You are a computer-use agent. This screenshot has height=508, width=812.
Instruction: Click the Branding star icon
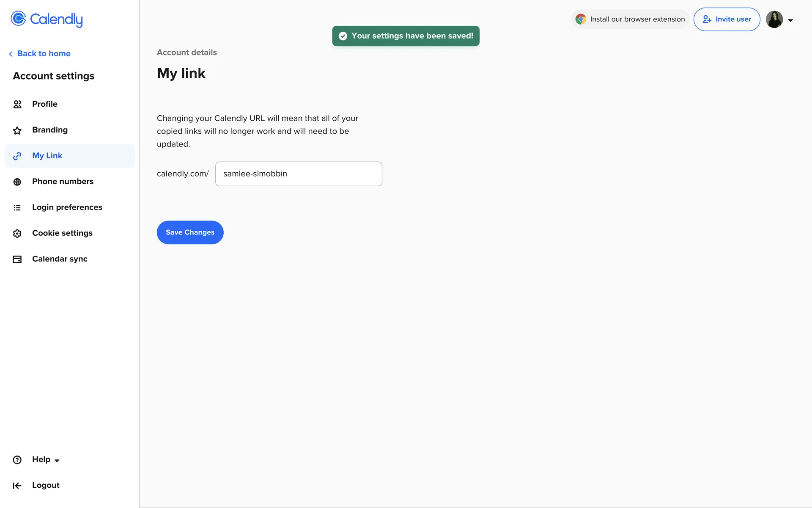(17, 130)
